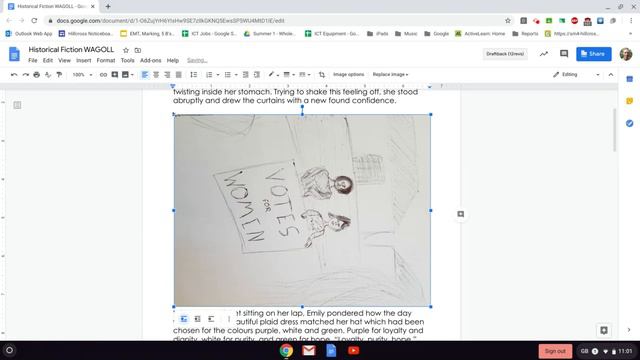Expand bulleted list style arrow
Viewport: 640px width, 360px height.
click(236, 75)
